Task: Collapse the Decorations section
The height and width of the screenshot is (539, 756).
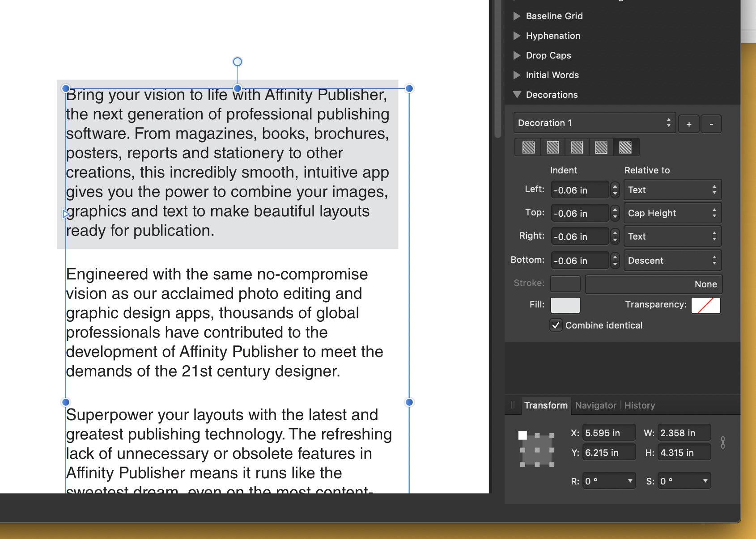Action: (517, 94)
